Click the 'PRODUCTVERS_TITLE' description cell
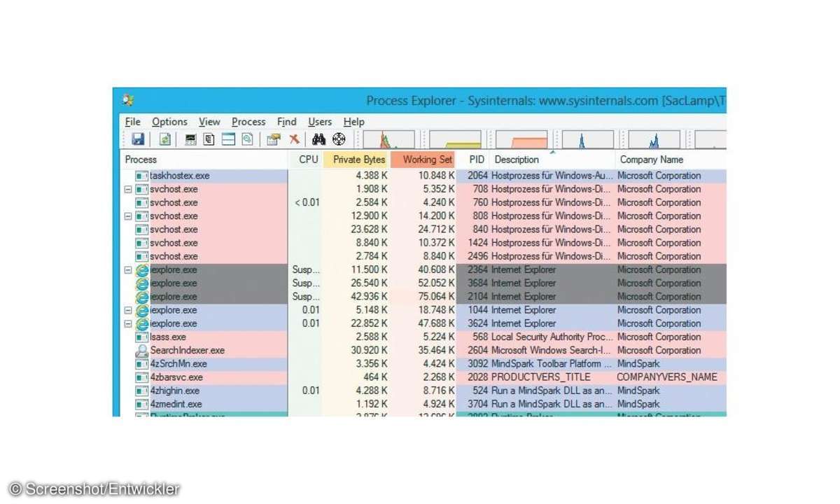 [x=540, y=377]
